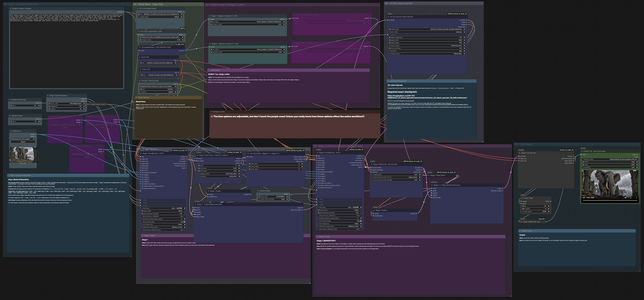Click the collapse dot of H3 CLIP / Text Encoder

[139, 81]
